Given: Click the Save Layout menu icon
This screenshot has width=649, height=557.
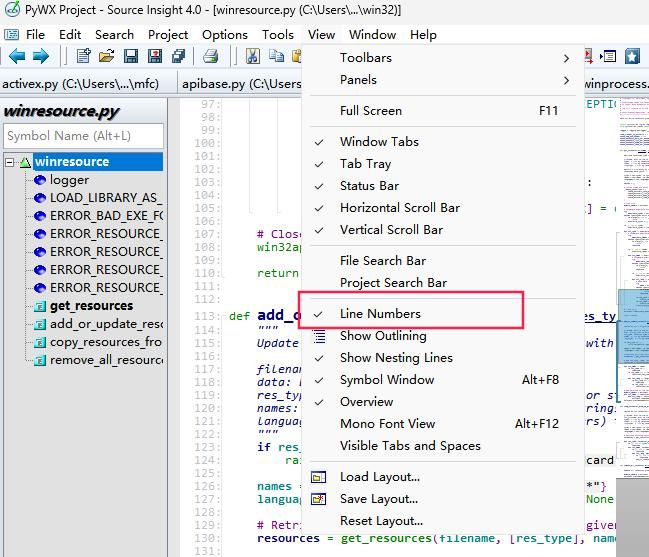Looking at the screenshot, I should [318, 499].
